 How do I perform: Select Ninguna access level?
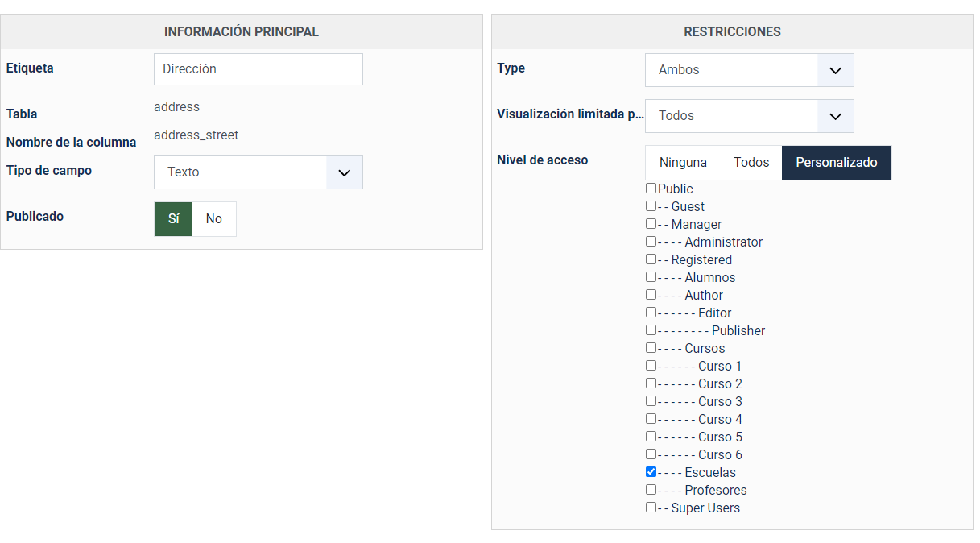[683, 163]
